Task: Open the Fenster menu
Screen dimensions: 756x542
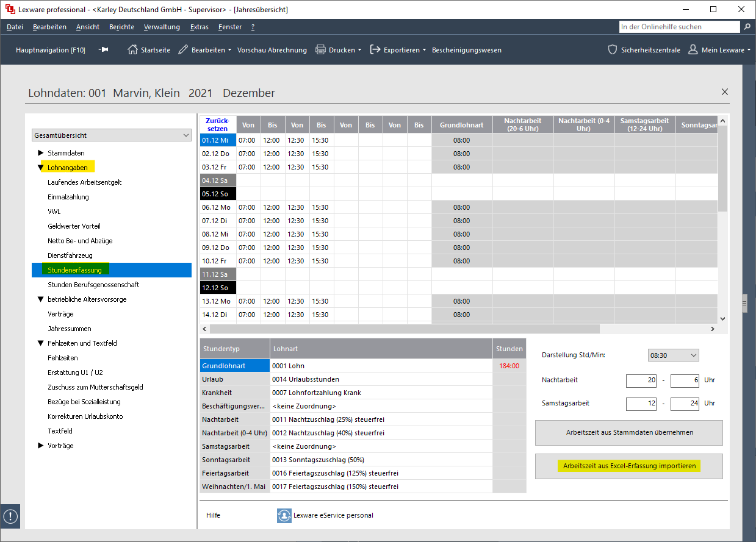Action: pyautogui.click(x=230, y=27)
